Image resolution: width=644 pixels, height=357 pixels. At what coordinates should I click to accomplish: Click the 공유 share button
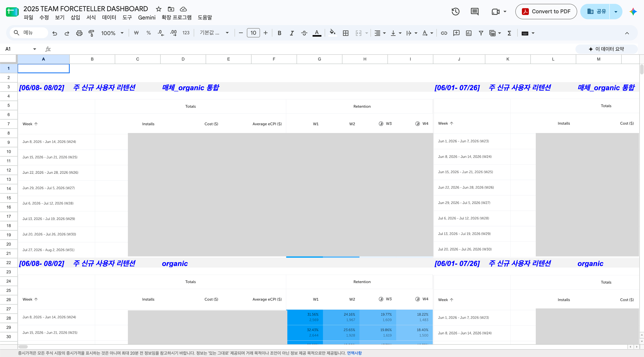coord(595,12)
